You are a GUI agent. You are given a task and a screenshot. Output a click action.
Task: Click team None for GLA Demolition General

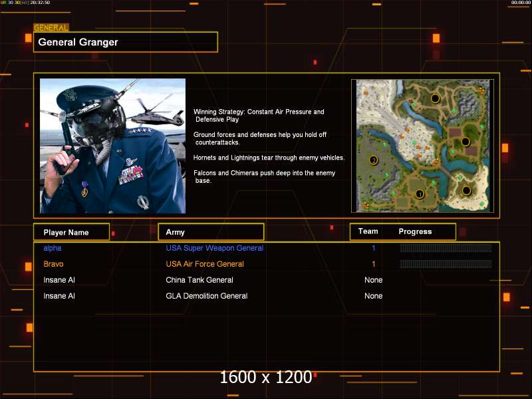point(374,296)
